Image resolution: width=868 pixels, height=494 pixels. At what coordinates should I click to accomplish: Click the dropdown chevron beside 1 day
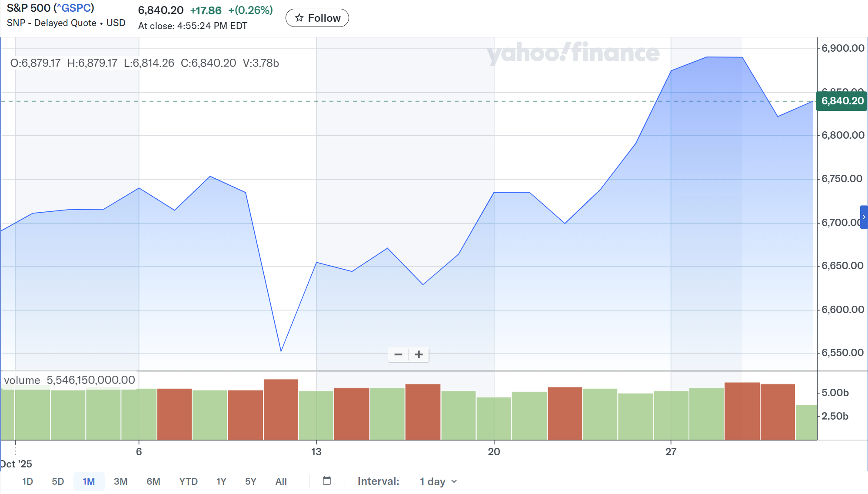pyautogui.click(x=454, y=481)
